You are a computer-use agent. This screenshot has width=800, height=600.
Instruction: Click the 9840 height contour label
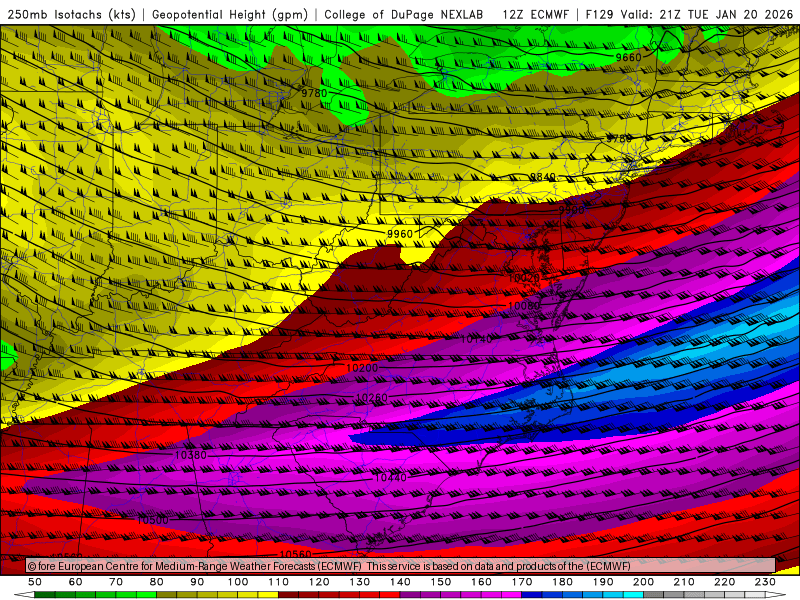point(542,177)
